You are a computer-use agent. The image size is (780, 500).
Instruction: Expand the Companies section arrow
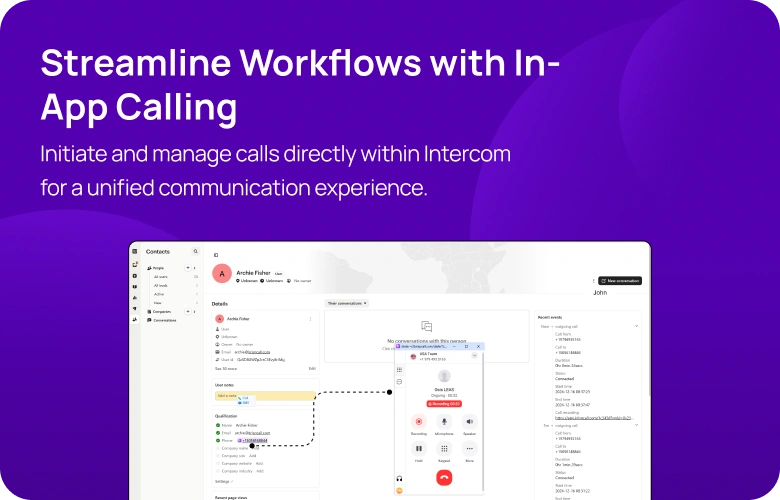195,311
